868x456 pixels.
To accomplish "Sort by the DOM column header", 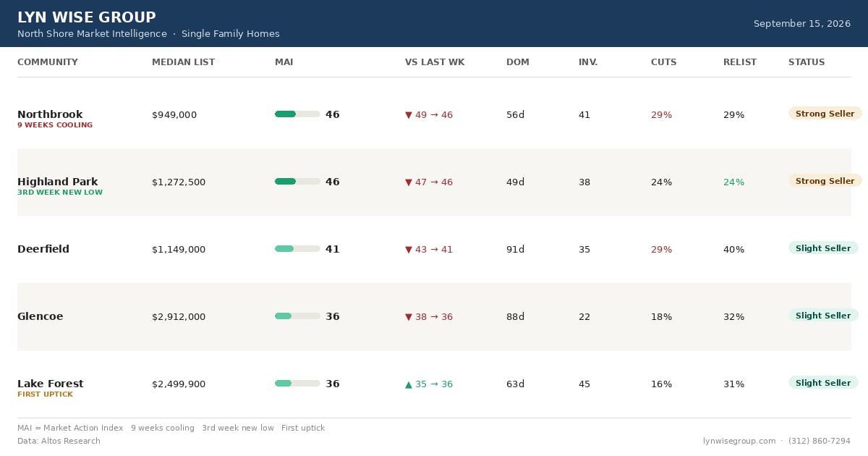I will [518, 62].
